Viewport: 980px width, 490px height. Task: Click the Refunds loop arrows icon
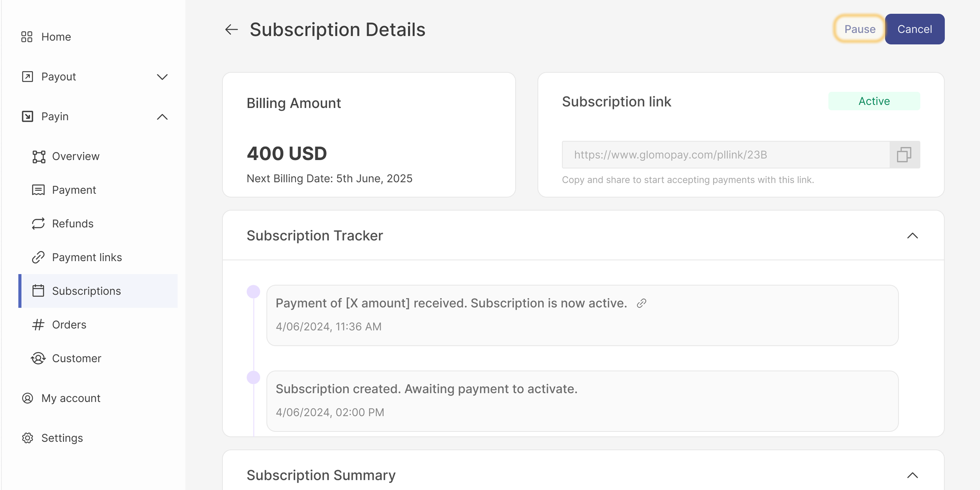tap(38, 224)
